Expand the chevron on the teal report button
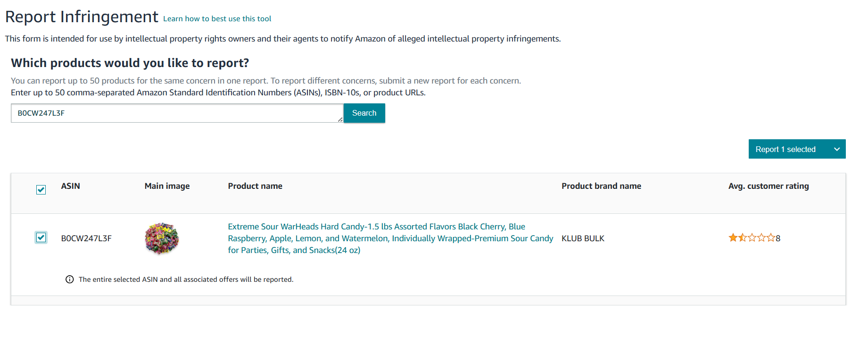The width and height of the screenshot is (868, 338). [x=837, y=149]
